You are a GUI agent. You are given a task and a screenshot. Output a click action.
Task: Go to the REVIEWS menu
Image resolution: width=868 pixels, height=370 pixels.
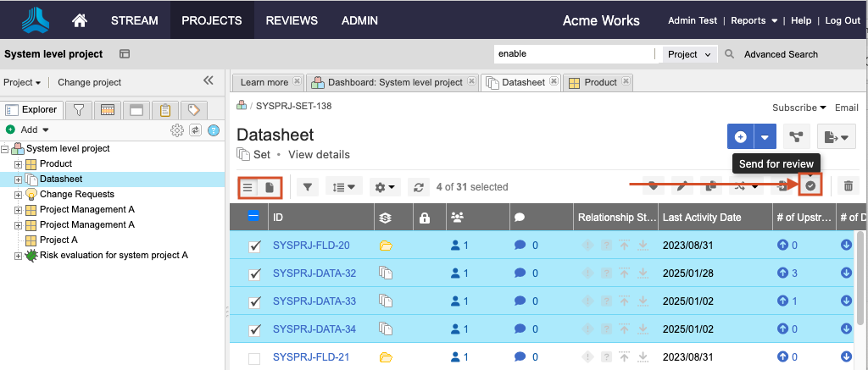pyautogui.click(x=292, y=20)
